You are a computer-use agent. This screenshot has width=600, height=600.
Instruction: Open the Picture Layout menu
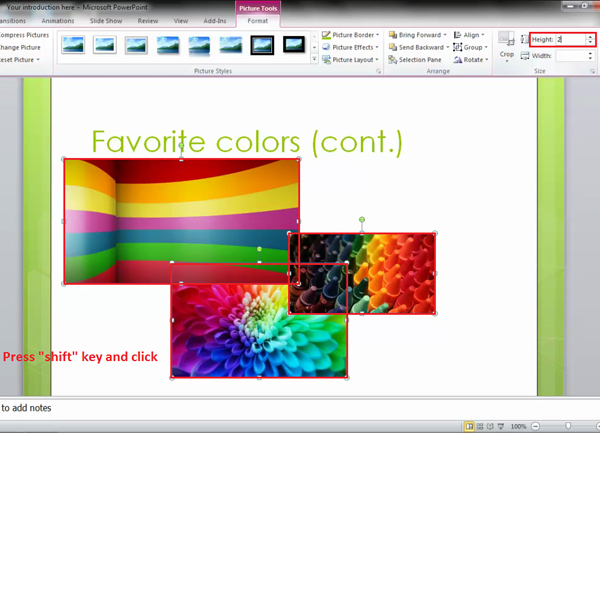click(x=351, y=60)
